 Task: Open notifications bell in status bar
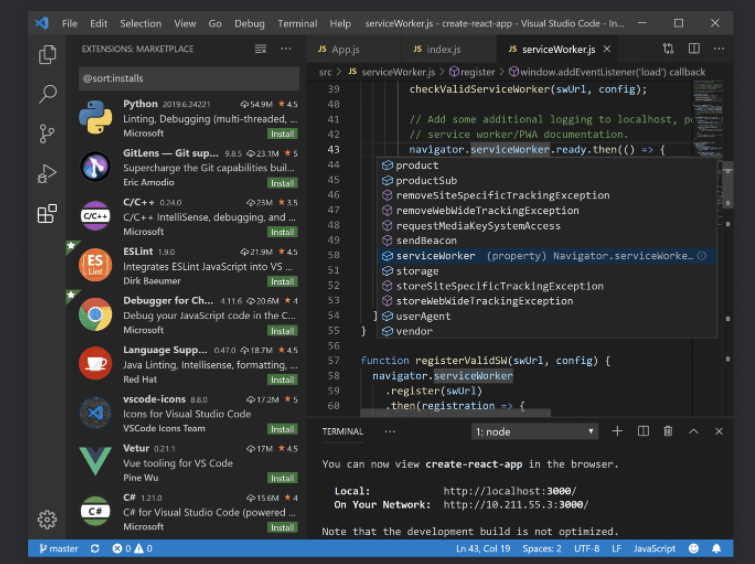tap(717, 549)
